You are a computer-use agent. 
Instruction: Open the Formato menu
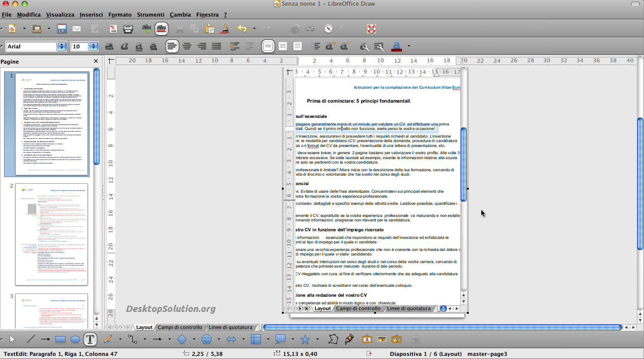[120, 15]
